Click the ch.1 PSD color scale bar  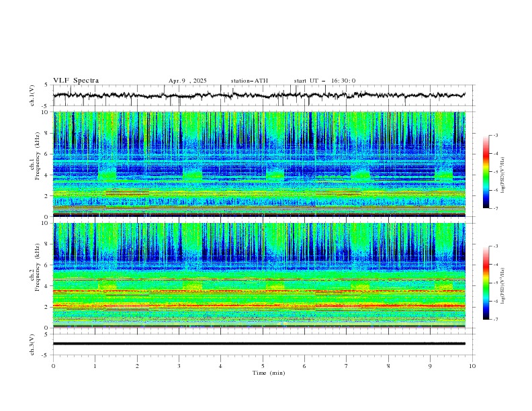pos(486,172)
